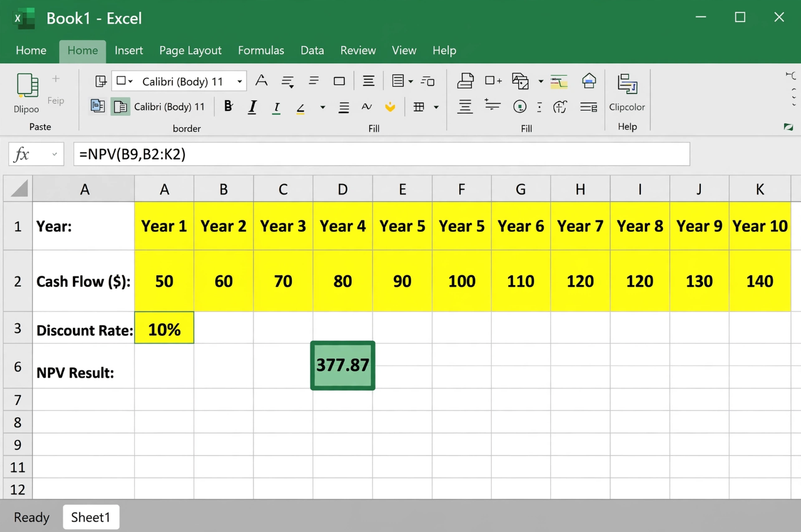The width and height of the screenshot is (801, 532).
Task: Switch to the highlighted Home tab
Action: pyautogui.click(x=83, y=50)
